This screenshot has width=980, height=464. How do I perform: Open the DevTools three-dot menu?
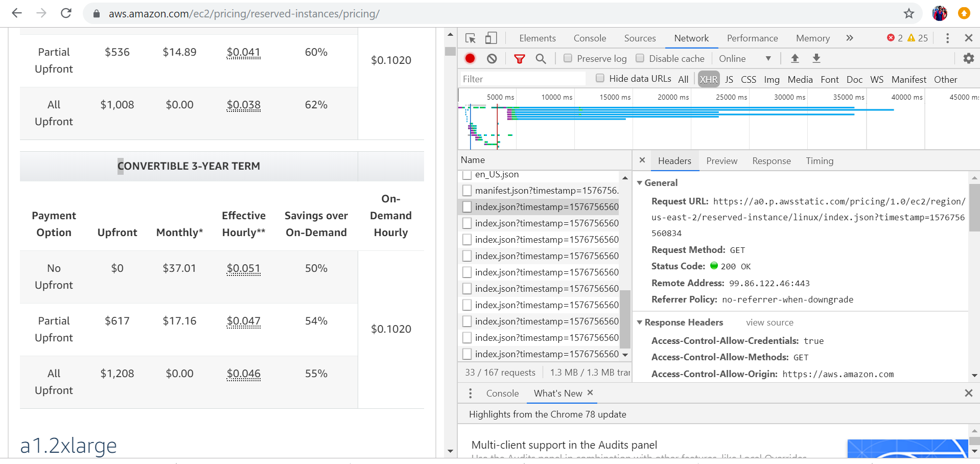[x=947, y=38]
